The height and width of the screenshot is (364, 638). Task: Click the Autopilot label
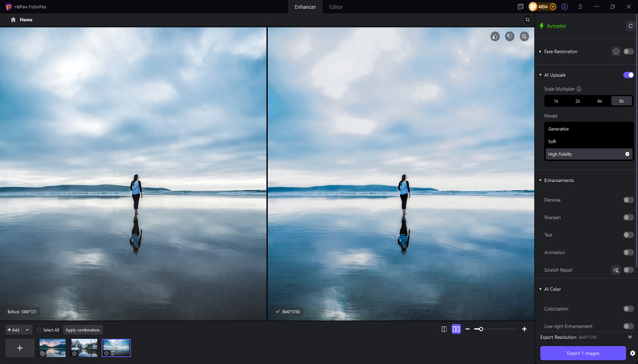(x=556, y=26)
